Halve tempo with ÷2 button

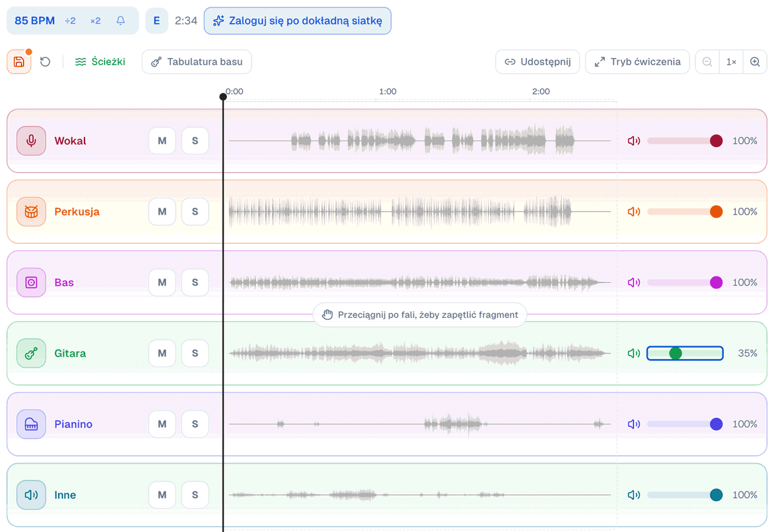point(70,21)
